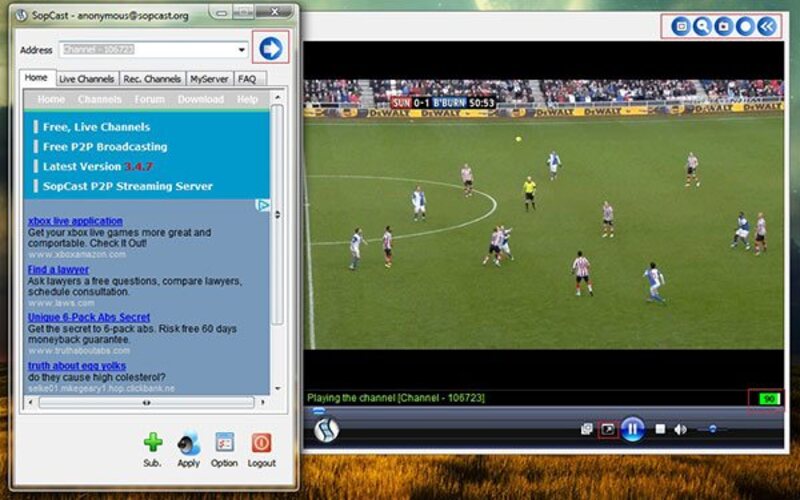Collapse panel with the double-arrow icon
The height and width of the screenshot is (500, 800).
point(766,27)
